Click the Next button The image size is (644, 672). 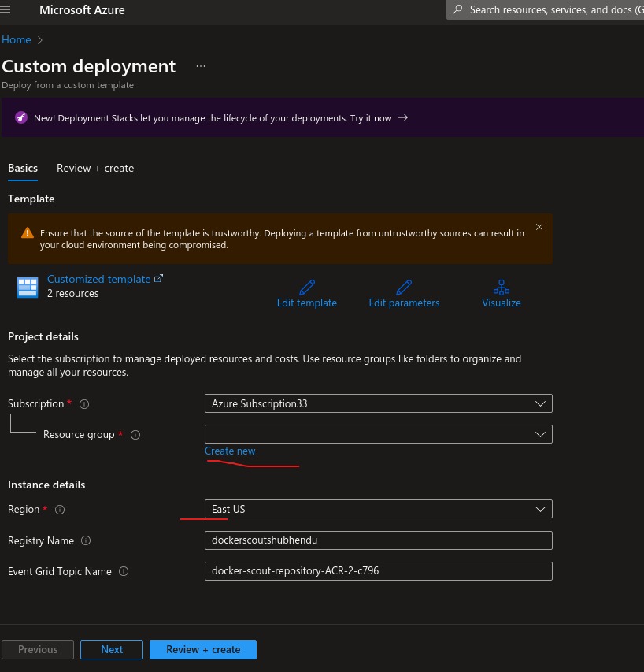pyautogui.click(x=112, y=650)
